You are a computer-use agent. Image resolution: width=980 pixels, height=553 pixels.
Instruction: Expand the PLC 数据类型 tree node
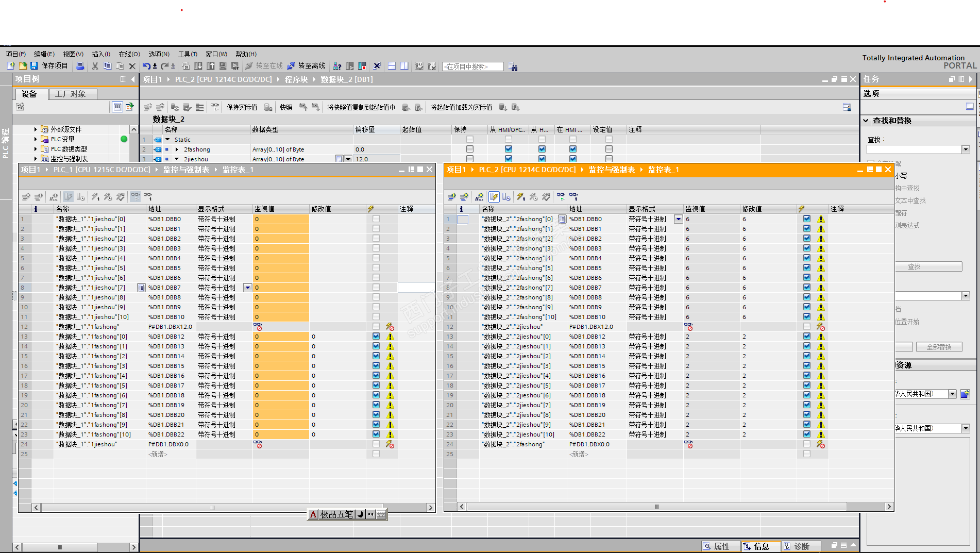(x=36, y=149)
